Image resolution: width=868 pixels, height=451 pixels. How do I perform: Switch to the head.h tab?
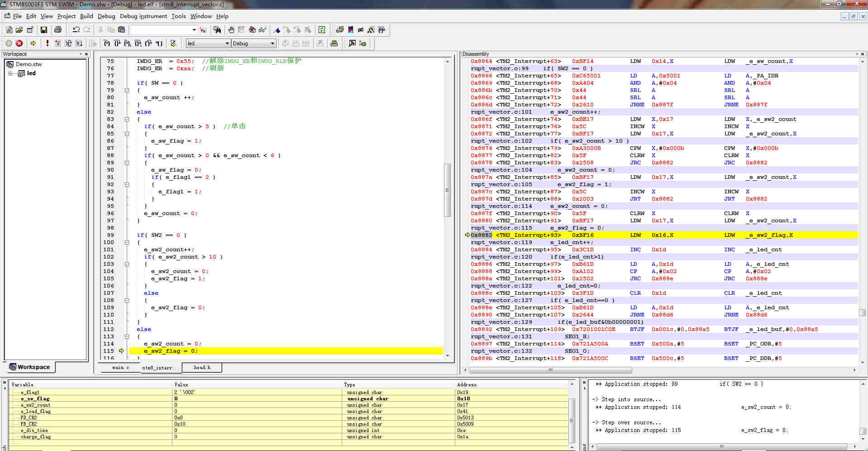[x=202, y=368]
